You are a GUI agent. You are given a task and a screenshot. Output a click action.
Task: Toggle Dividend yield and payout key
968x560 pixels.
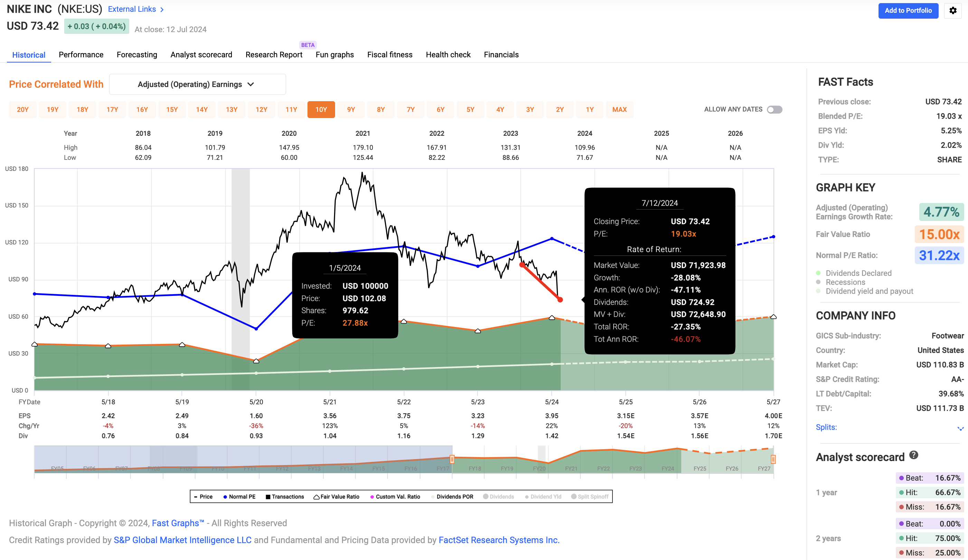(x=864, y=291)
